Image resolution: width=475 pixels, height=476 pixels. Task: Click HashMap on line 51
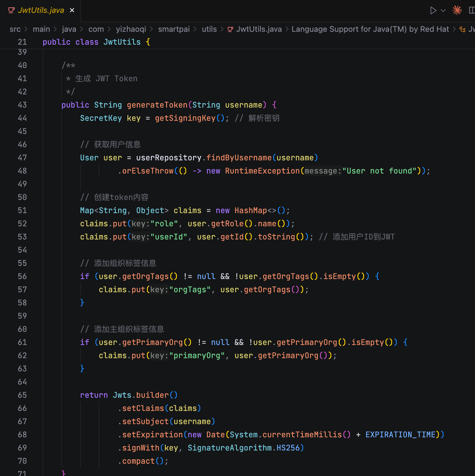(251, 210)
